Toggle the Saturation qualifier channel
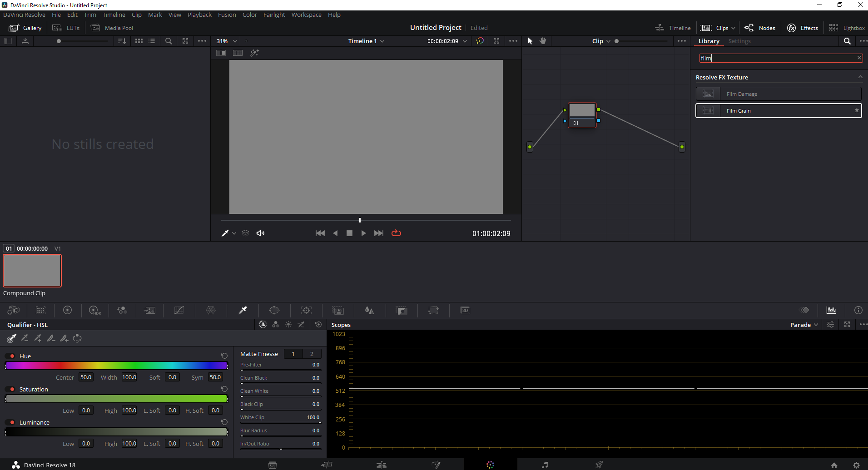 click(11, 389)
